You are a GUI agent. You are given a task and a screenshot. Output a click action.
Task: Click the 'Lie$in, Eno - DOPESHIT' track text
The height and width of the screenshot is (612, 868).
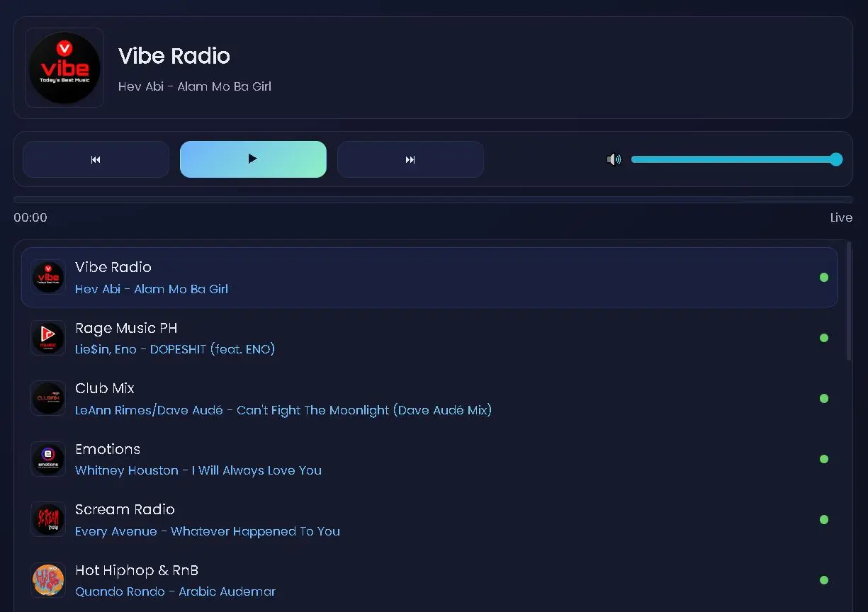tap(175, 349)
